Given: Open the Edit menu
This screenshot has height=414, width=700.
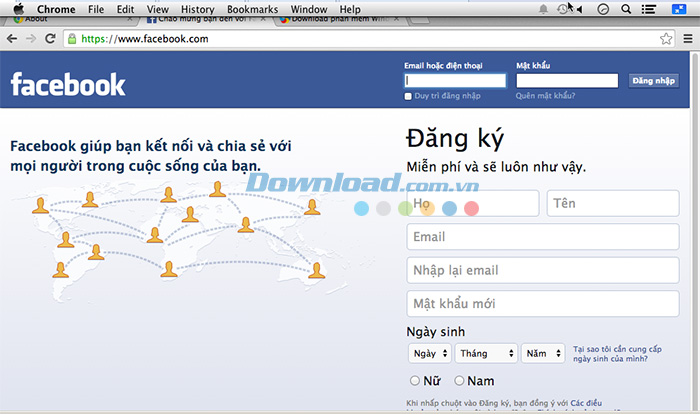Looking at the screenshot, I should [x=125, y=9].
